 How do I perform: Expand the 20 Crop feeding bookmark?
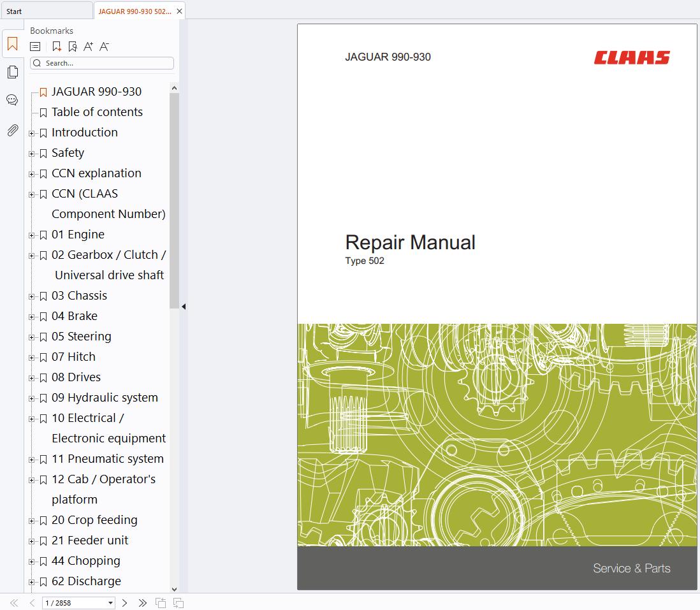tap(31, 521)
